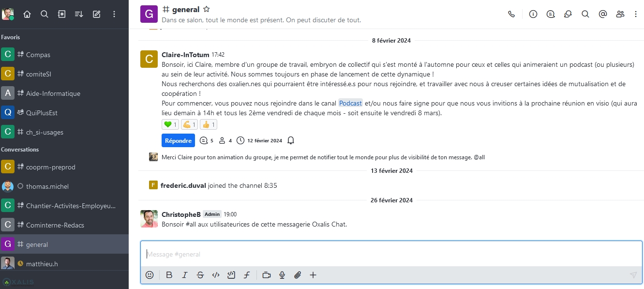Start a call in general channel

pyautogui.click(x=511, y=15)
